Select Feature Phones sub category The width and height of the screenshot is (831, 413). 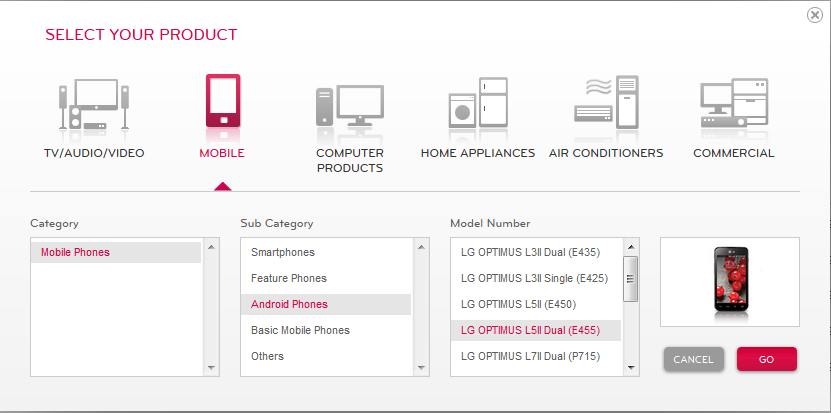[325, 278]
